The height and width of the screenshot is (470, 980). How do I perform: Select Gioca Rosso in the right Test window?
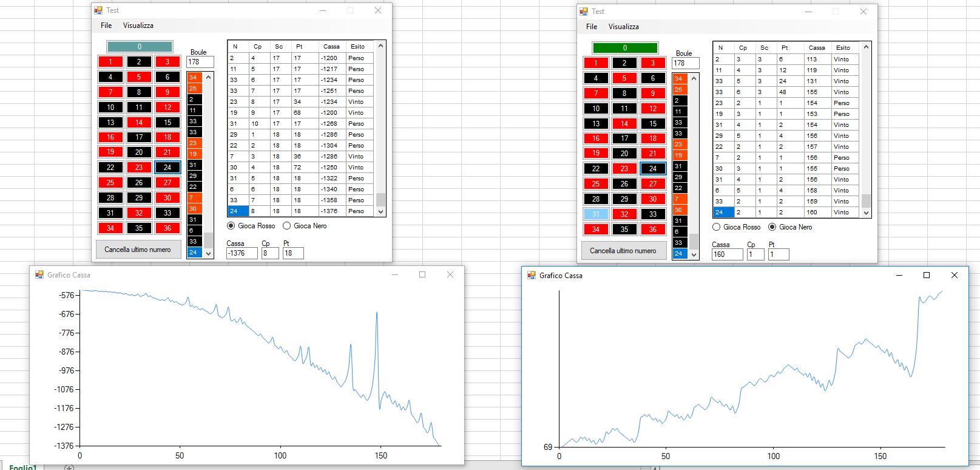click(x=717, y=227)
